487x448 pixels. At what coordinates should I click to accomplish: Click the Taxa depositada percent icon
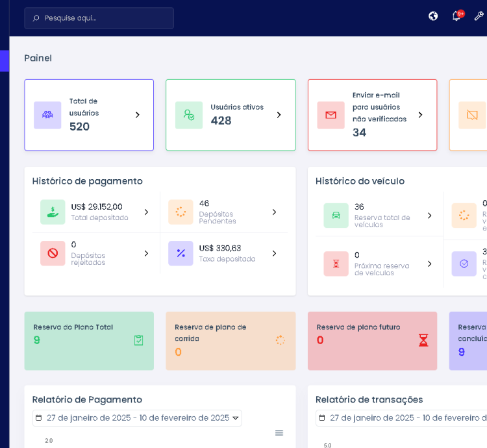tap(181, 253)
